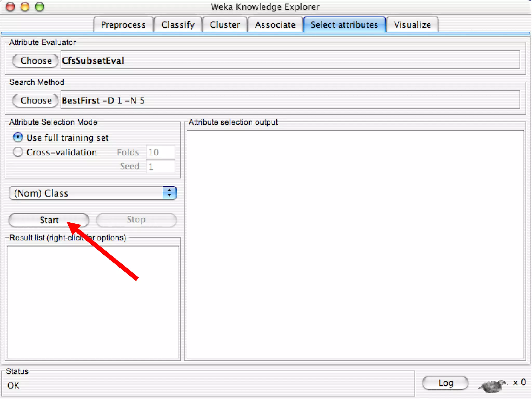Select the Cross-validation radio button
Viewport: 532px width, 399px height.
click(x=18, y=152)
